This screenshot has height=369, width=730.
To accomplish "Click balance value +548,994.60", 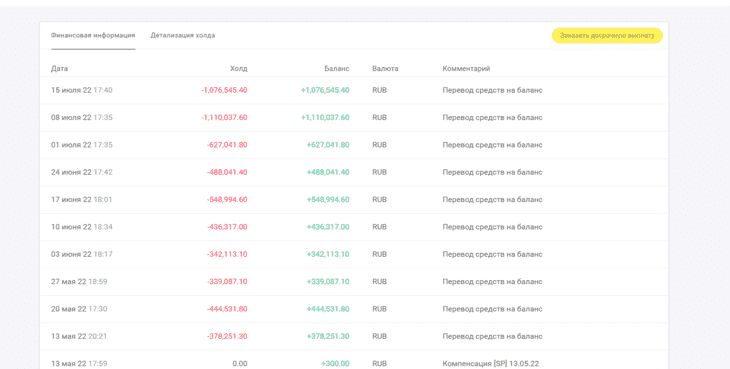I will click(x=328, y=200).
